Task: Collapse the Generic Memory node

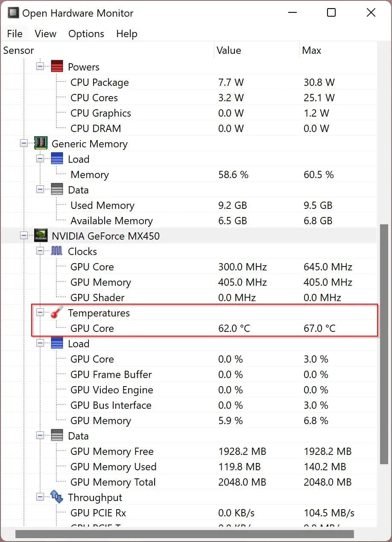Action: (x=24, y=144)
